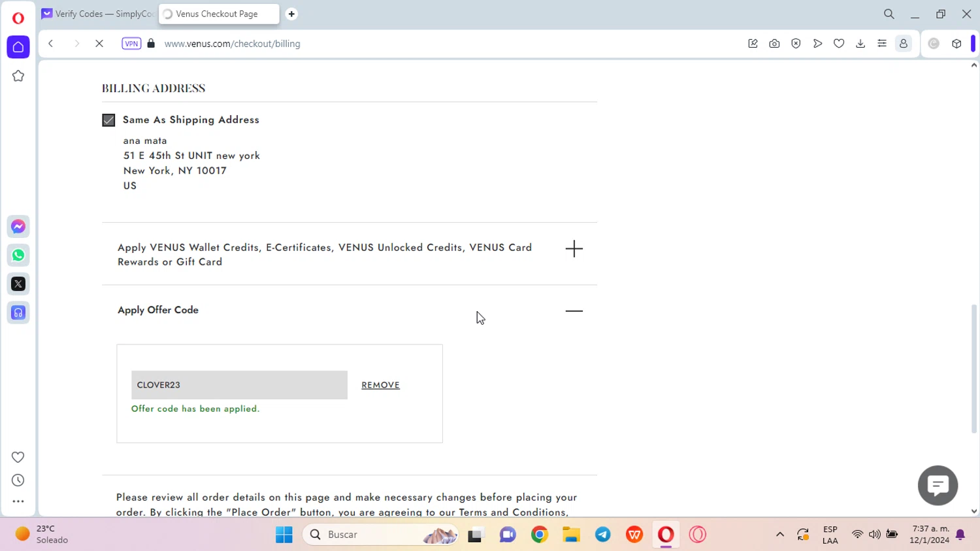980x551 pixels.
Task: Open X (Twitter) in the Opera sidebar
Action: pyautogui.click(x=18, y=284)
